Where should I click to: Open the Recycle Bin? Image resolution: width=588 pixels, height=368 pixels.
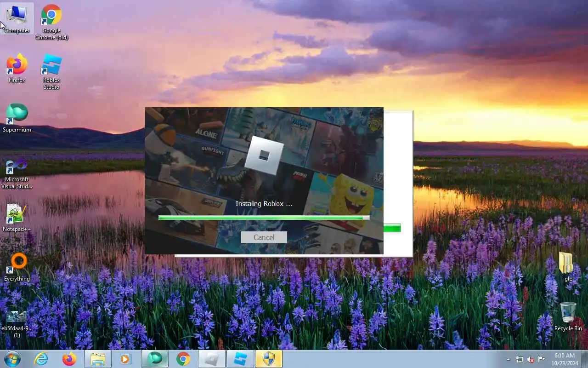(x=568, y=316)
